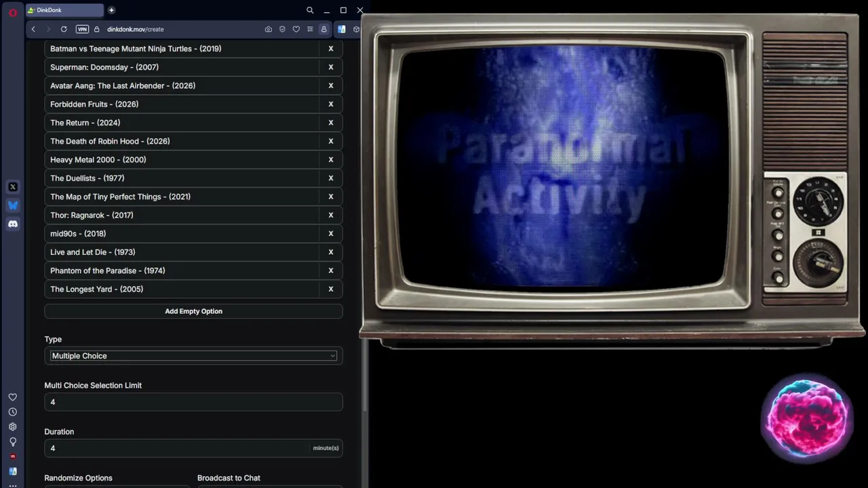868x488 pixels.
Task: Open the settings gear in the sidebar
Action: point(13,427)
